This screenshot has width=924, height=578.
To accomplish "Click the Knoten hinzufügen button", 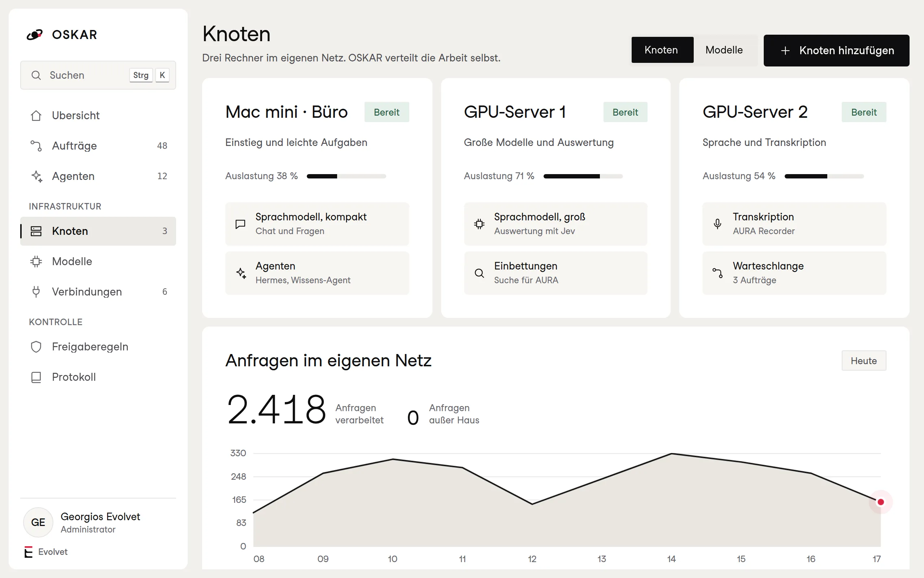I will click(836, 51).
